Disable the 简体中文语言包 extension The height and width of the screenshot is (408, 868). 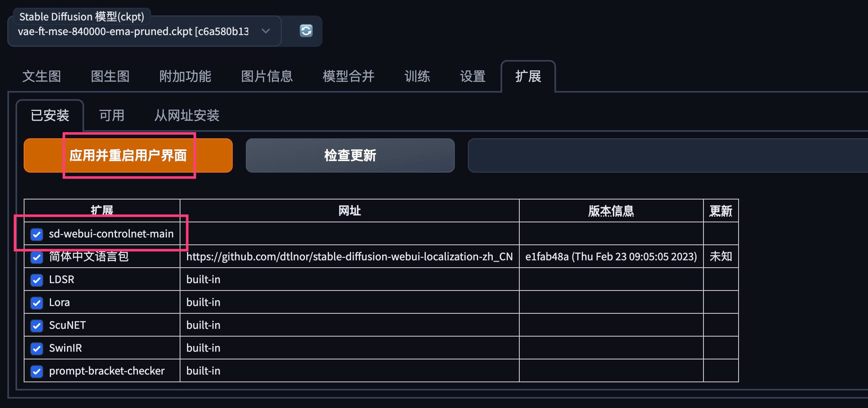click(37, 257)
